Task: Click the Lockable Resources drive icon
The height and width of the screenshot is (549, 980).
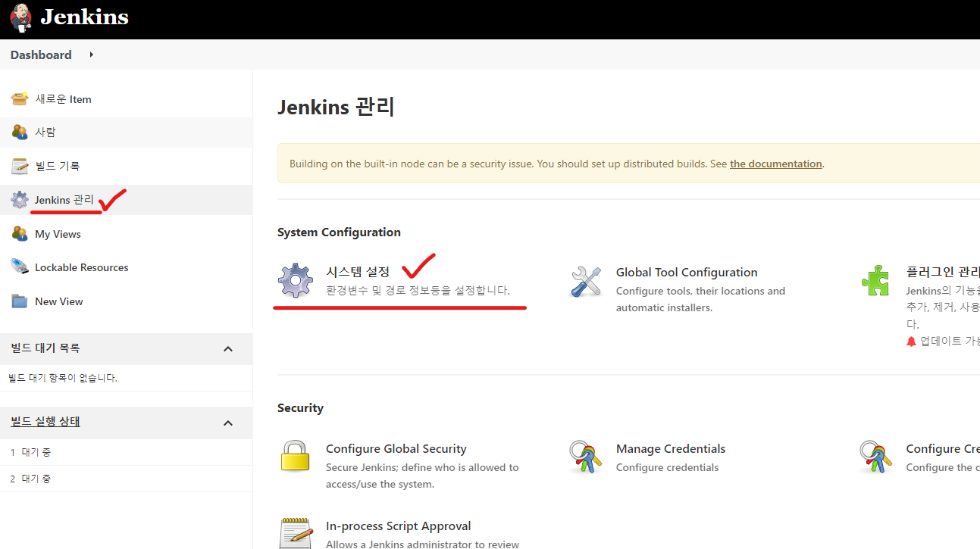Action: (x=20, y=267)
